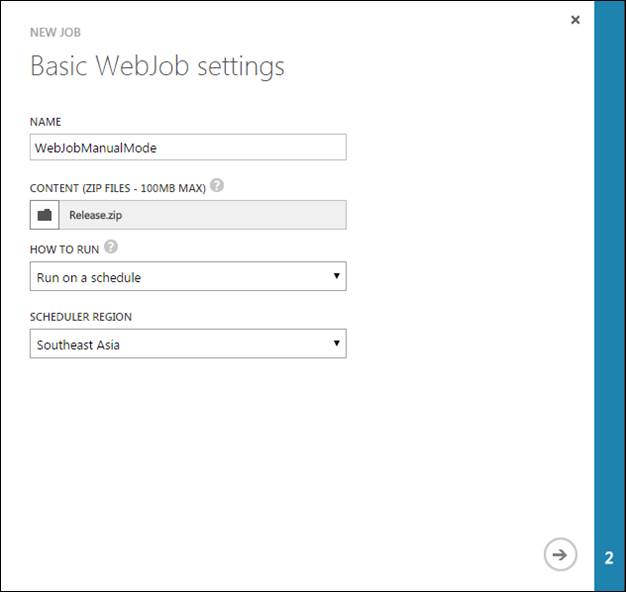Click the NAME field label
This screenshot has height=592, width=626.
[x=45, y=122]
